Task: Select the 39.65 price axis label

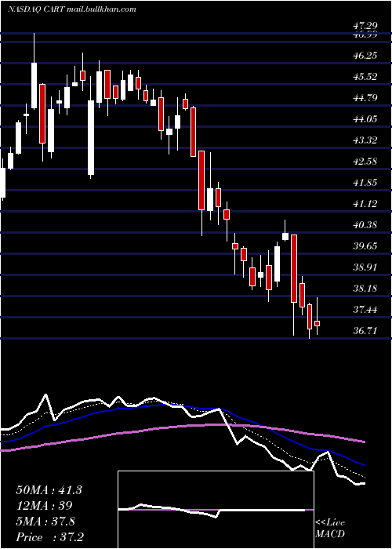Action: tap(365, 245)
